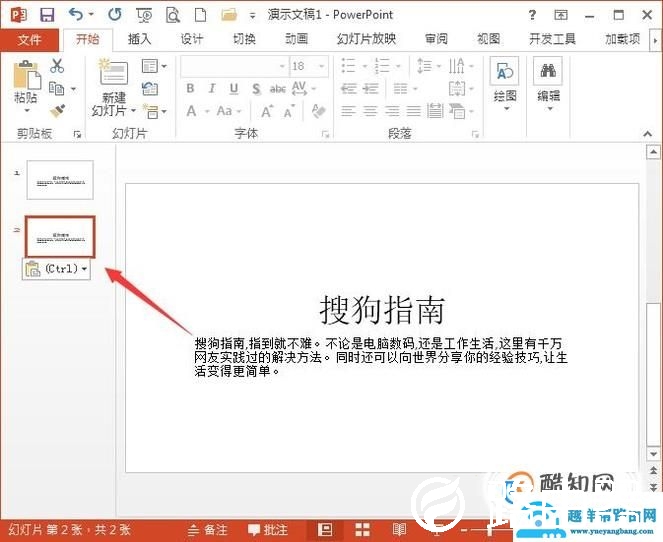Undo the last action
The image size is (663, 542).
pyautogui.click(x=76, y=15)
